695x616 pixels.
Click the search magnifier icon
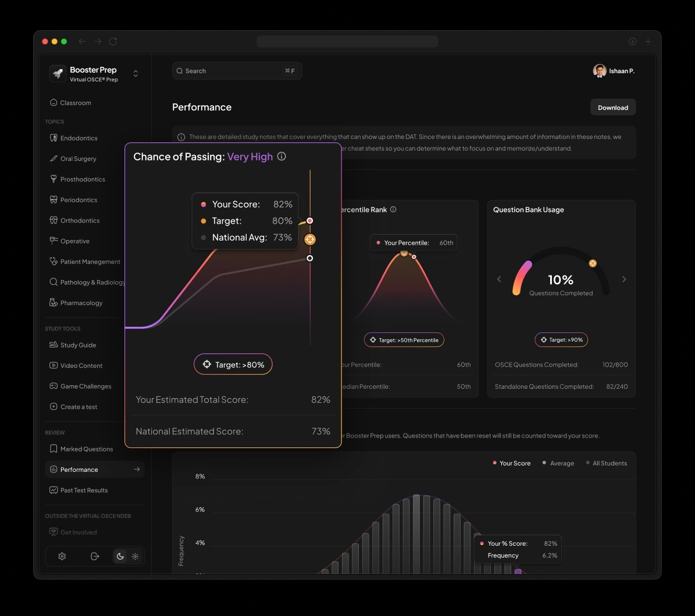(x=180, y=71)
